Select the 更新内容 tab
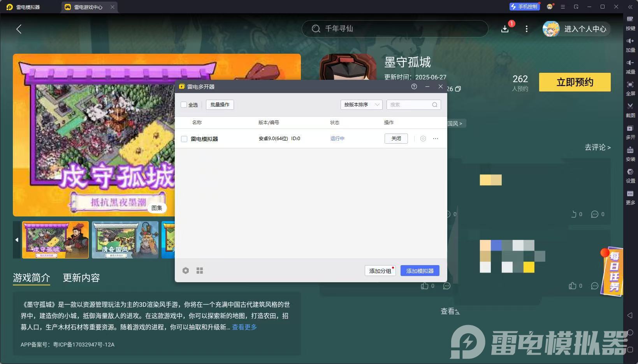638x364 pixels. coord(81,278)
